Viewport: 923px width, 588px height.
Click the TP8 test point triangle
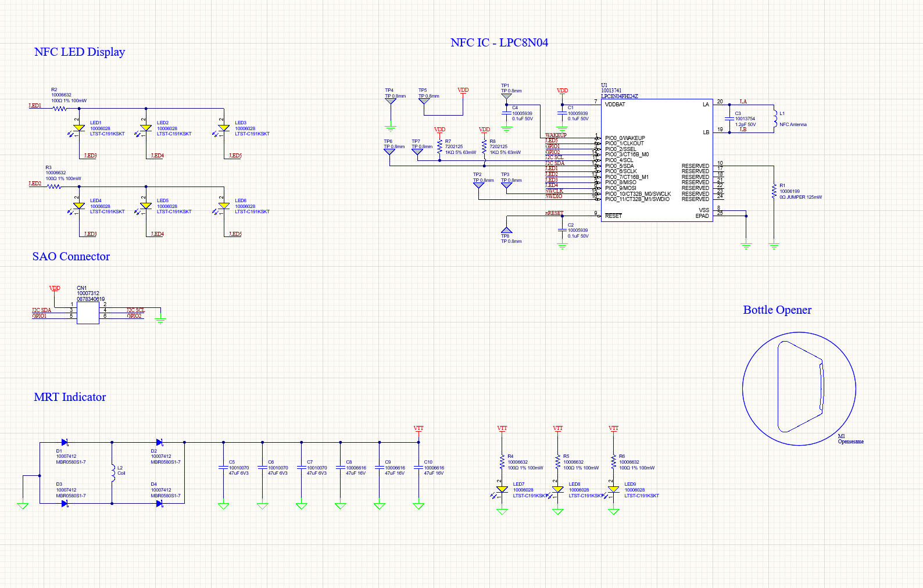[x=506, y=230]
